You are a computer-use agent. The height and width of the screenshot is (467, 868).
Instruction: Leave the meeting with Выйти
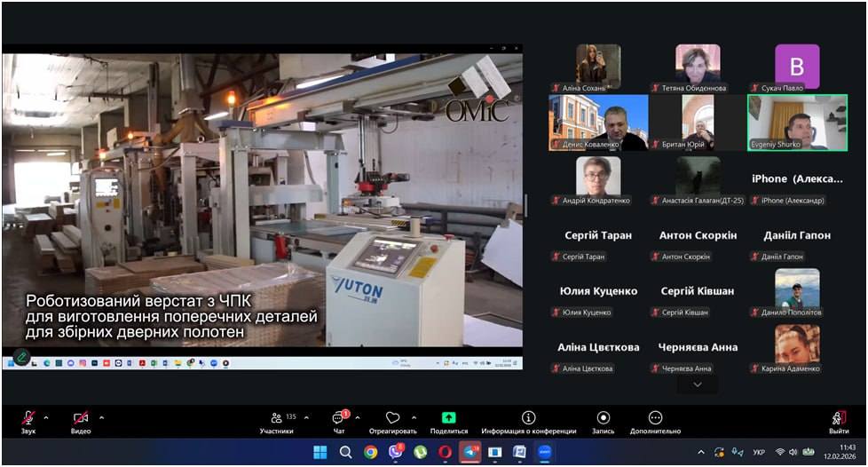[x=839, y=418]
